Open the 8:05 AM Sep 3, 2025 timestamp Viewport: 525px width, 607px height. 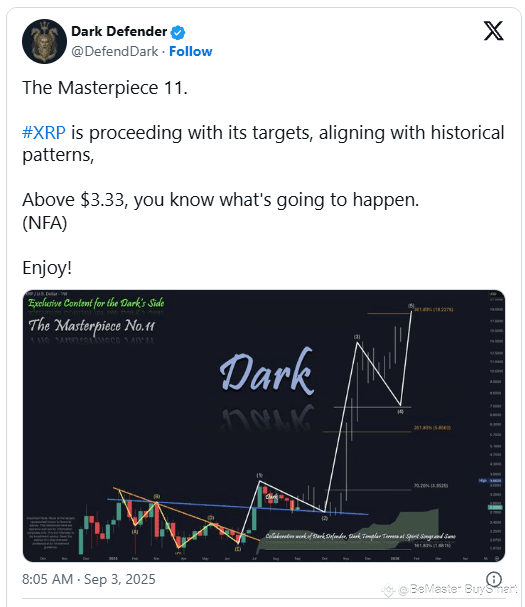pyautogui.click(x=89, y=580)
